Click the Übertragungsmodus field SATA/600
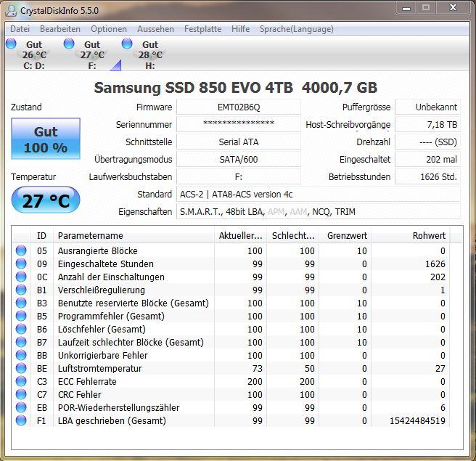This screenshot has width=476, height=461. tap(239, 159)
